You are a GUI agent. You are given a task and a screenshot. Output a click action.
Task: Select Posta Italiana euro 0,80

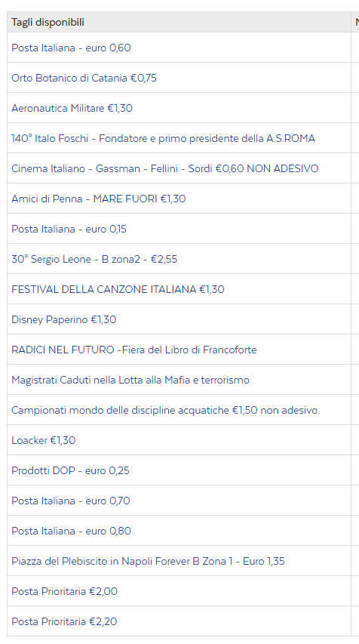tap(71, 531)
